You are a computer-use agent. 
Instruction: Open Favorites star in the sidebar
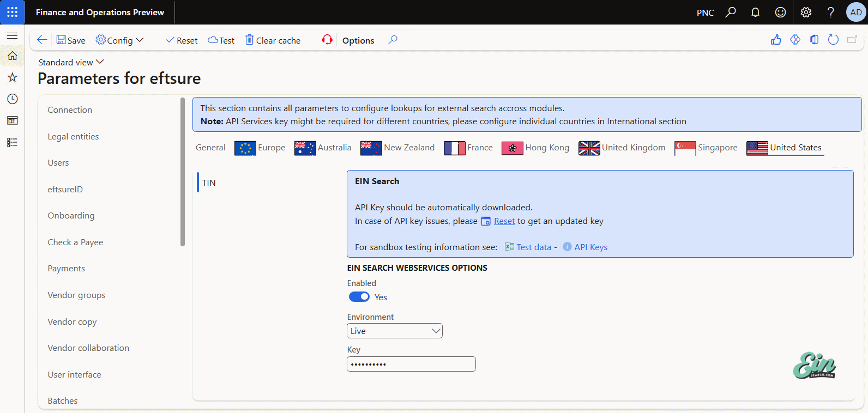[x=12, y=77]
